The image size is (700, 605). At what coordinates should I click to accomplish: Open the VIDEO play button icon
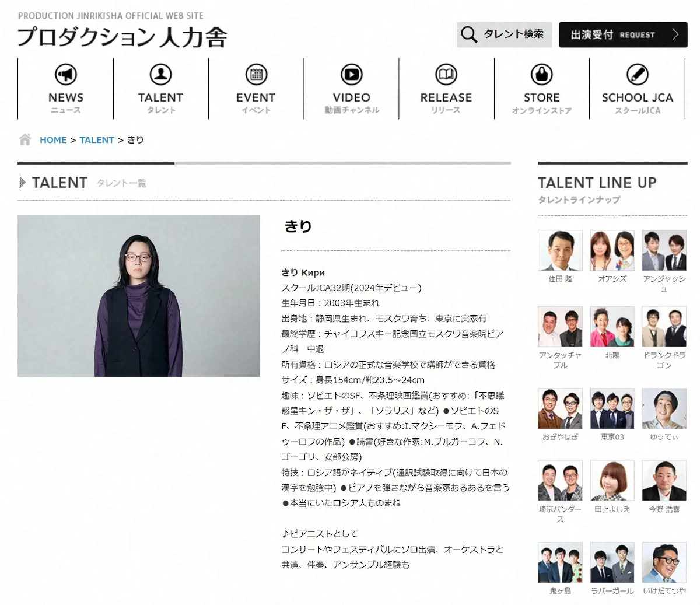(x=351, y=75)
